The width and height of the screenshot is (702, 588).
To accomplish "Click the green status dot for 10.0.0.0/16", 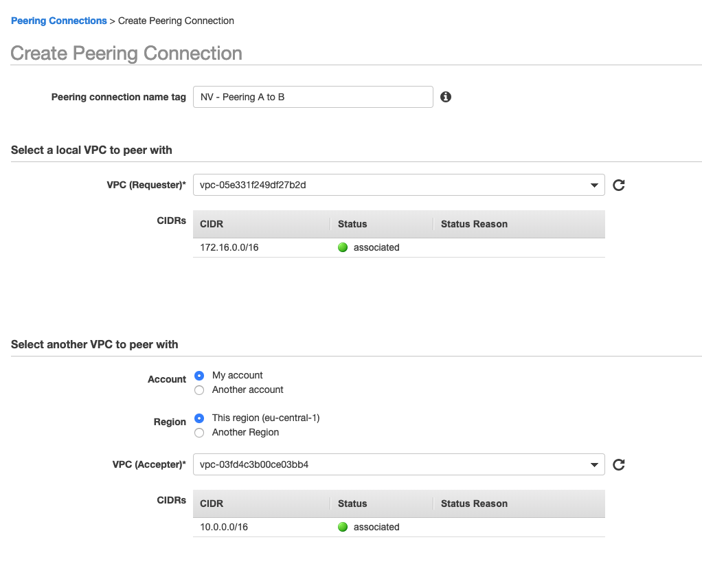I will coord(343,527).
